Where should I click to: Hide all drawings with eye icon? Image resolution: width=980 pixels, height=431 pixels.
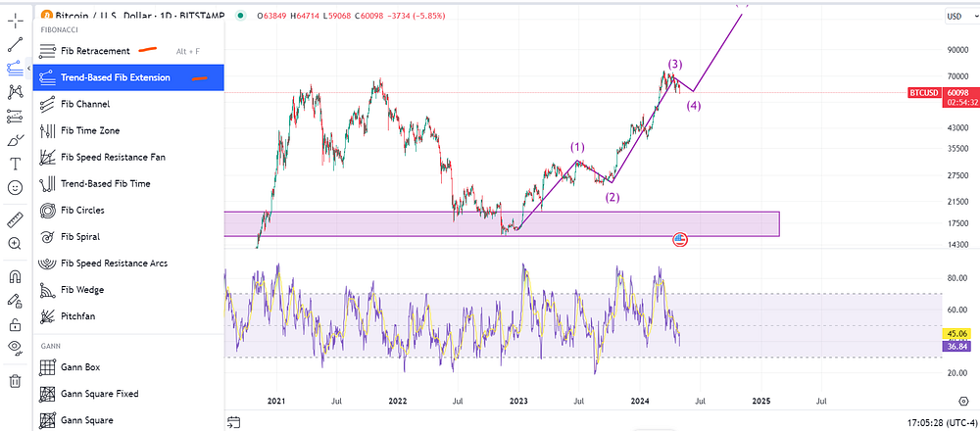[x=15, y=348]
